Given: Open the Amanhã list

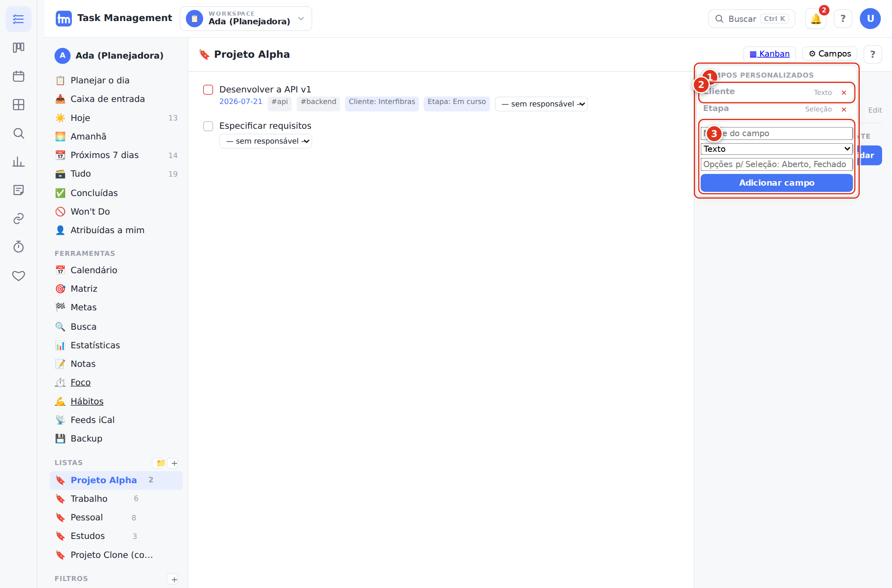Looking at the screenshot, I should (x=116, y=136).
